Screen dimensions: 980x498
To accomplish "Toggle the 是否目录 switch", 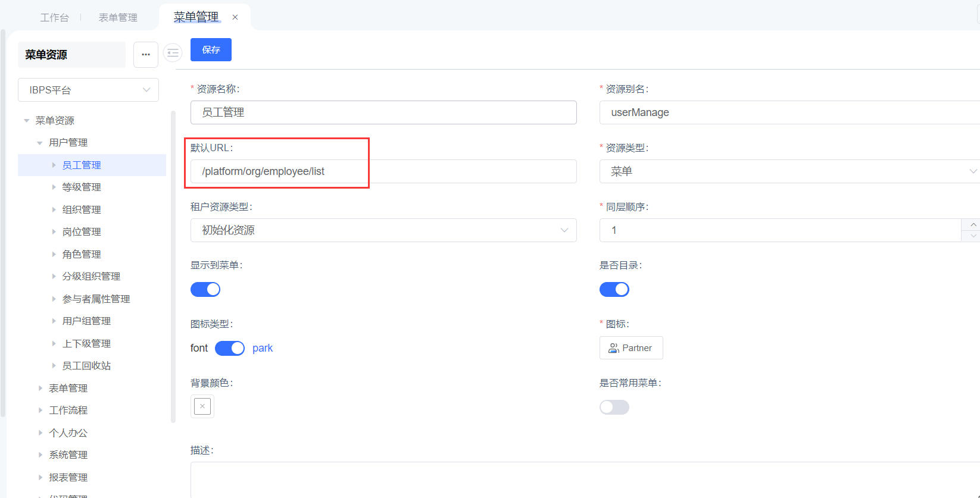I will (614, 290).
